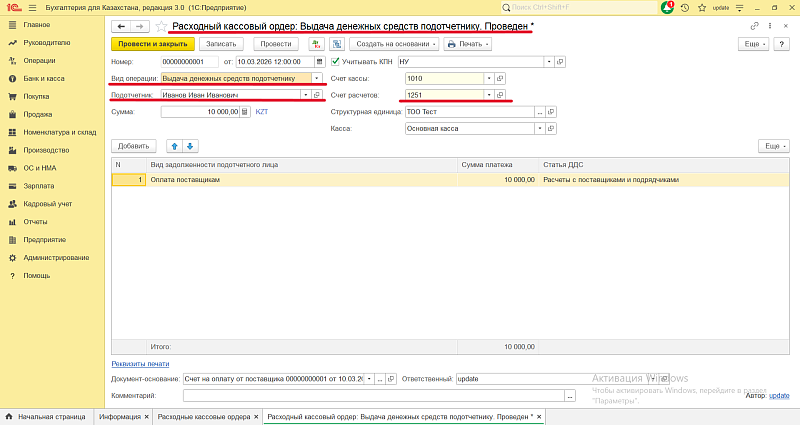Open the 'Счет кассы' dropdown list
800x425 pixels.
[488, 78]
